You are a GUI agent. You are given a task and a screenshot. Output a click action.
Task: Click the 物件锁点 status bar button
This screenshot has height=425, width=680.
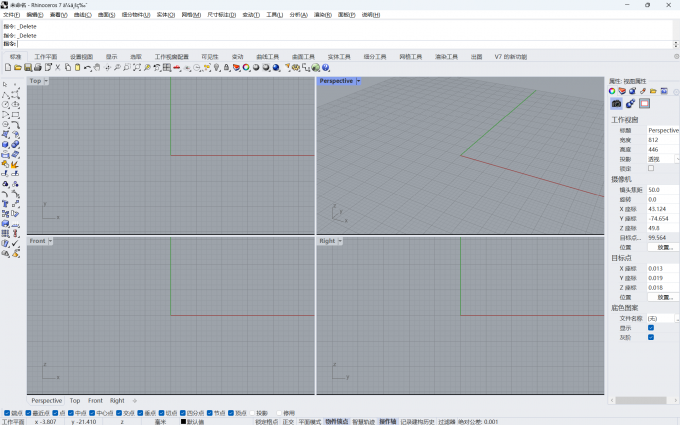(336, 421)
